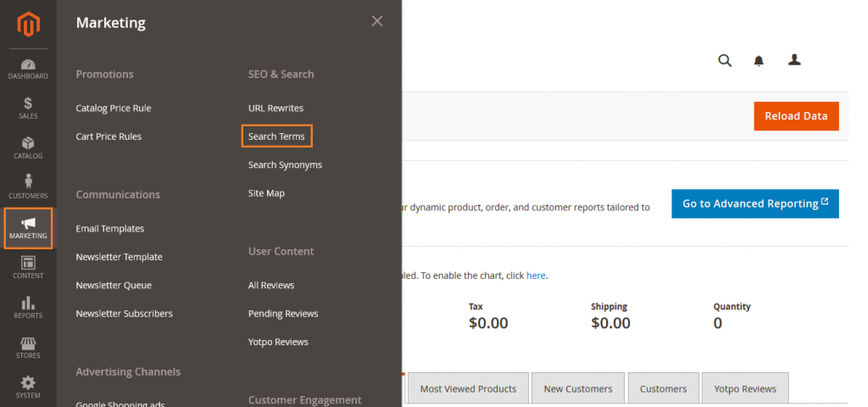
Task: Open the Dashboard sidebar item
Action: tap(28, 69)
